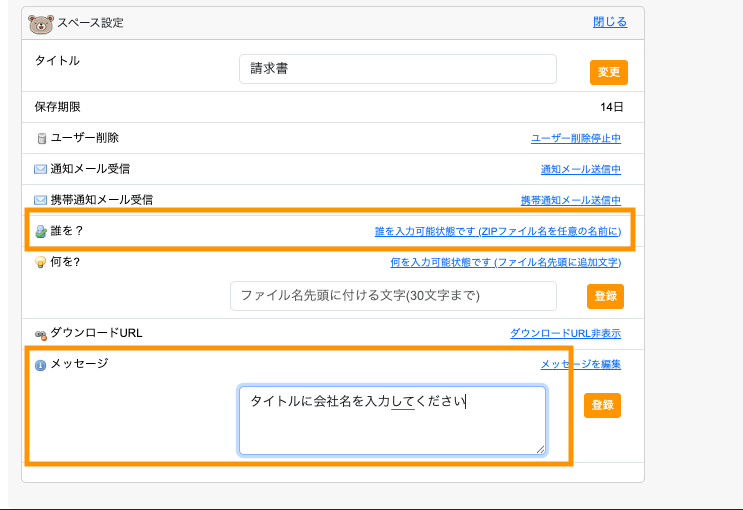Click the 誰を入力可能状態です link
This screenshot has height=510, width=743.
coord(497,231)
